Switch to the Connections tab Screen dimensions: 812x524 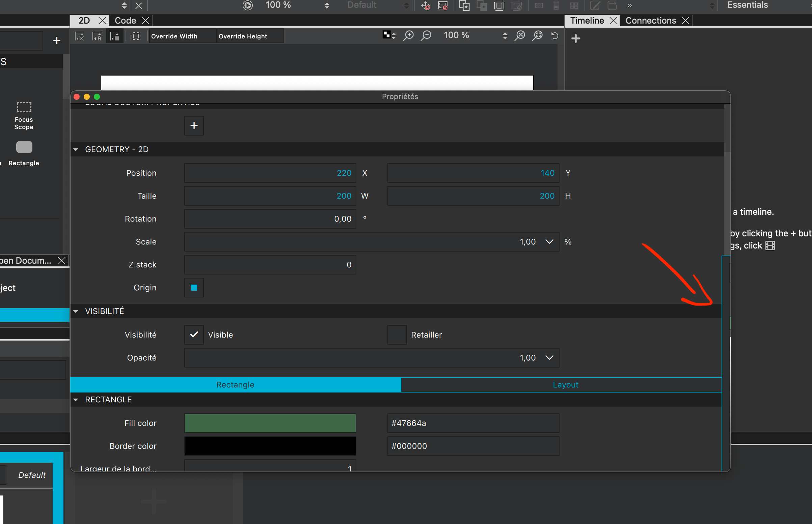point(650,21)
